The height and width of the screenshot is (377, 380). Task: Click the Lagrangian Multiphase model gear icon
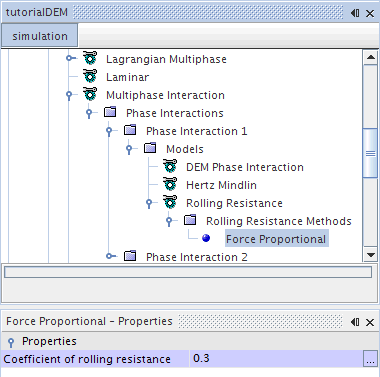(90, 58)
